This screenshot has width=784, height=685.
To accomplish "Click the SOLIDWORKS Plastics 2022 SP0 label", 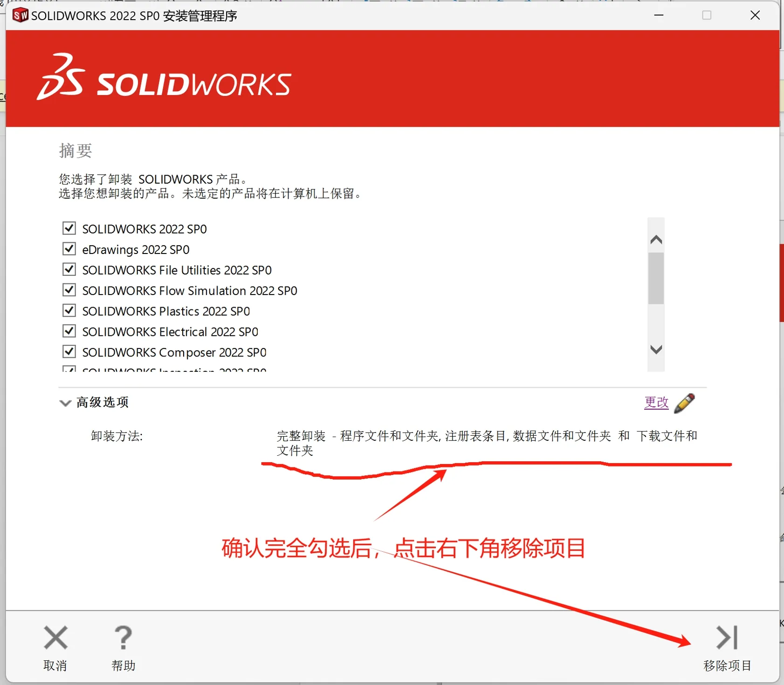I will [x=166, y=311].
